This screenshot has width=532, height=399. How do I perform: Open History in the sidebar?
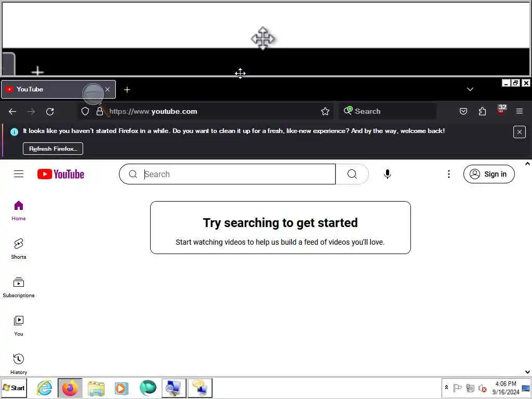point(19,364)
